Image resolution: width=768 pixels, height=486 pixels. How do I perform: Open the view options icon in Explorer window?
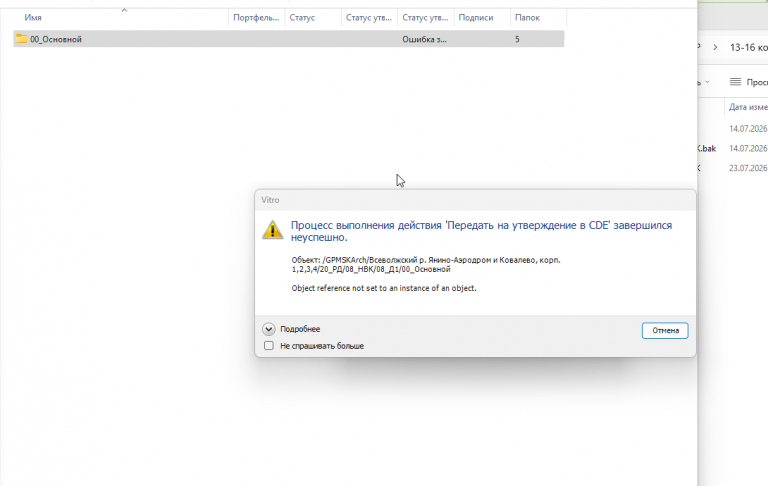pyautogui.click(x=735, y=82)
